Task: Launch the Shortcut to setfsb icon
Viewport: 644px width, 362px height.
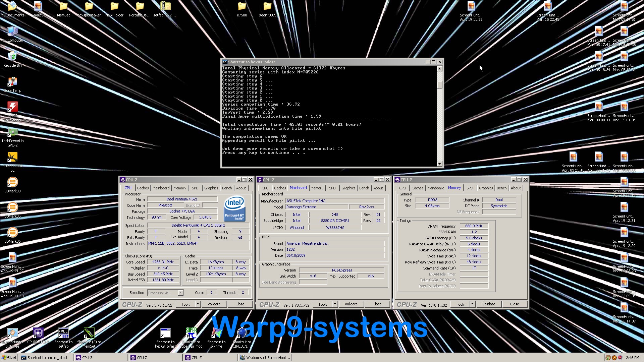Action: coord(63,338)
